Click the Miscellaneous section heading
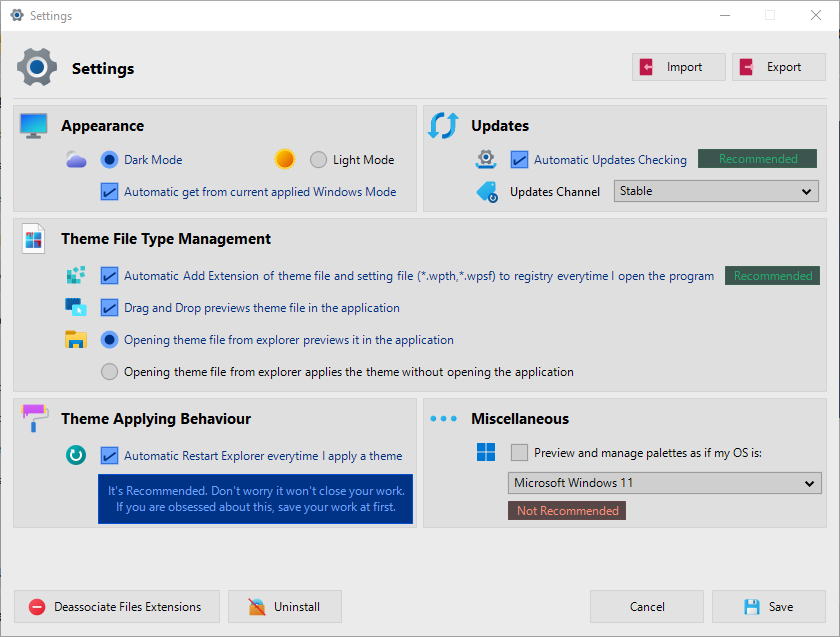 [520, 419]
